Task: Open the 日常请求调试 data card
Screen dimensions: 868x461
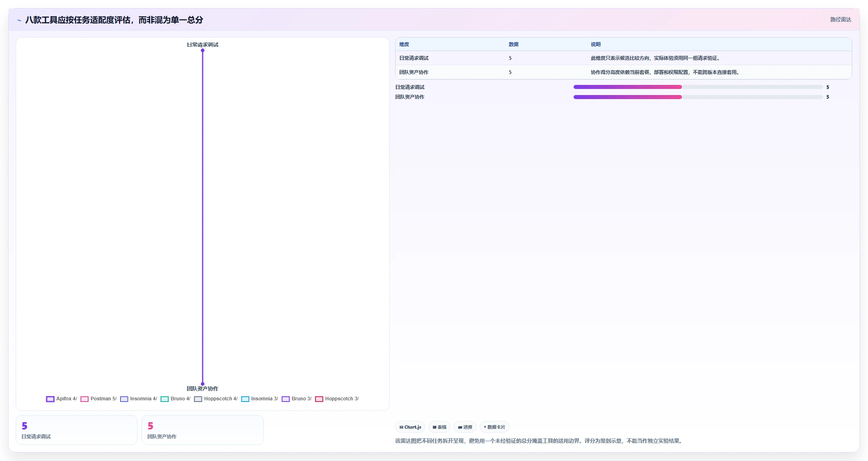Action: (x=76, y=430)
